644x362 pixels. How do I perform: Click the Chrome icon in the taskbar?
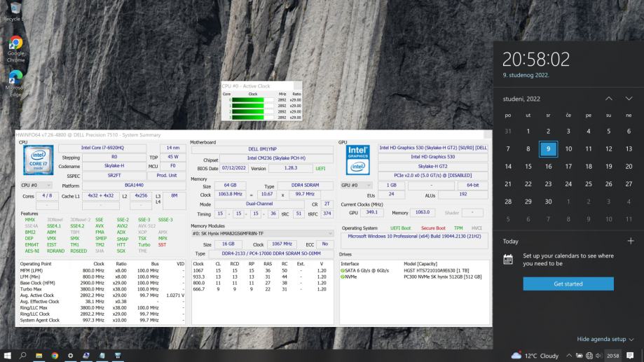[x=55, y=355]
